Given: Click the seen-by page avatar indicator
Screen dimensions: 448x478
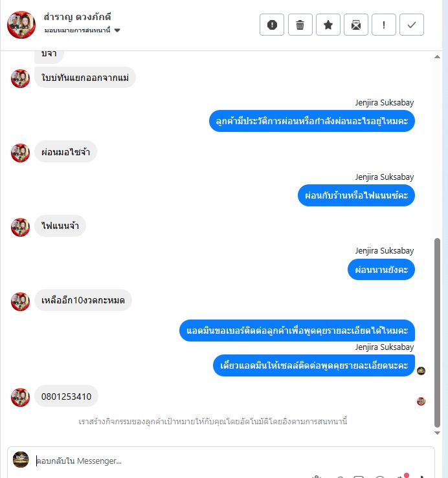Looking at the screenshot, I should [x=421, y=371].
